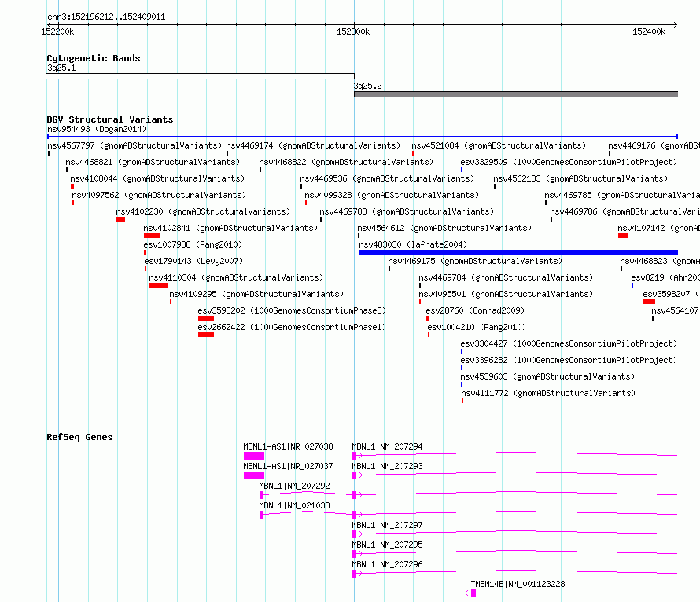Image resolution: width=700 pixels, height=602 pixels.
Task: Click the MBNL1-AS1|NR_027037 gene block
Action: tap(254, 475)
